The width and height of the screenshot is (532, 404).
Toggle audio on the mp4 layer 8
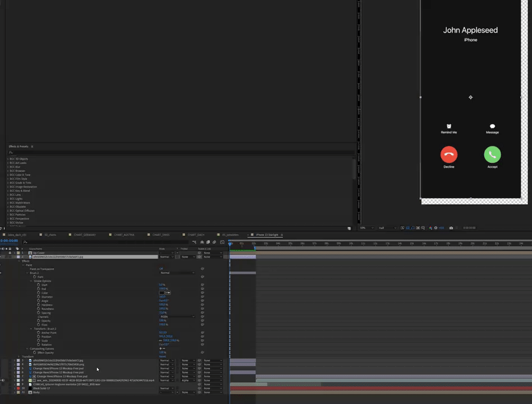[x=3, y=380]
